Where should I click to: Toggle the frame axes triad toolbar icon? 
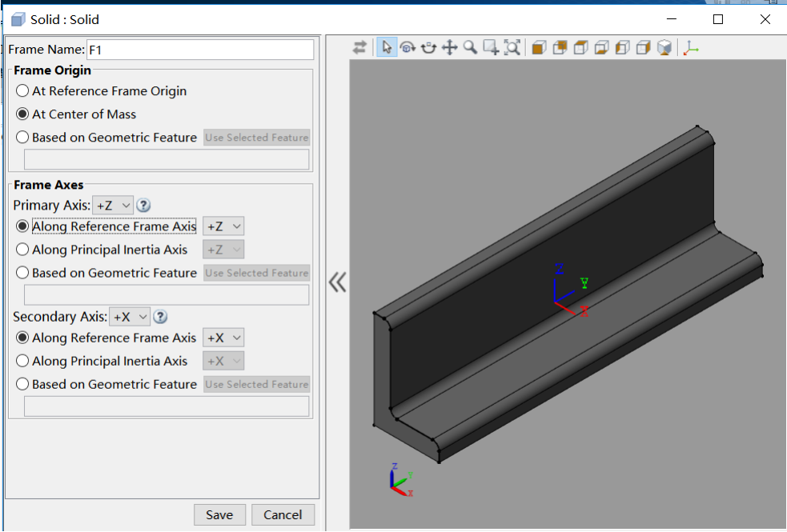(x=691, y=48)
